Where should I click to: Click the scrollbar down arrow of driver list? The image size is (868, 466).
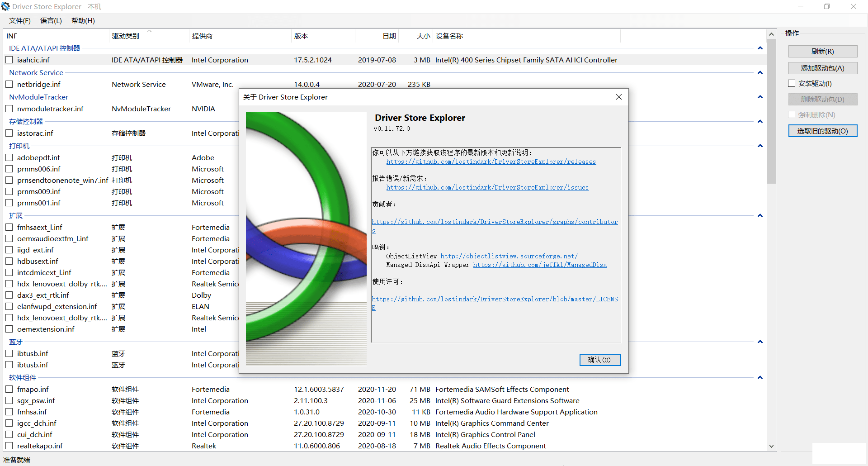(771, 446)
